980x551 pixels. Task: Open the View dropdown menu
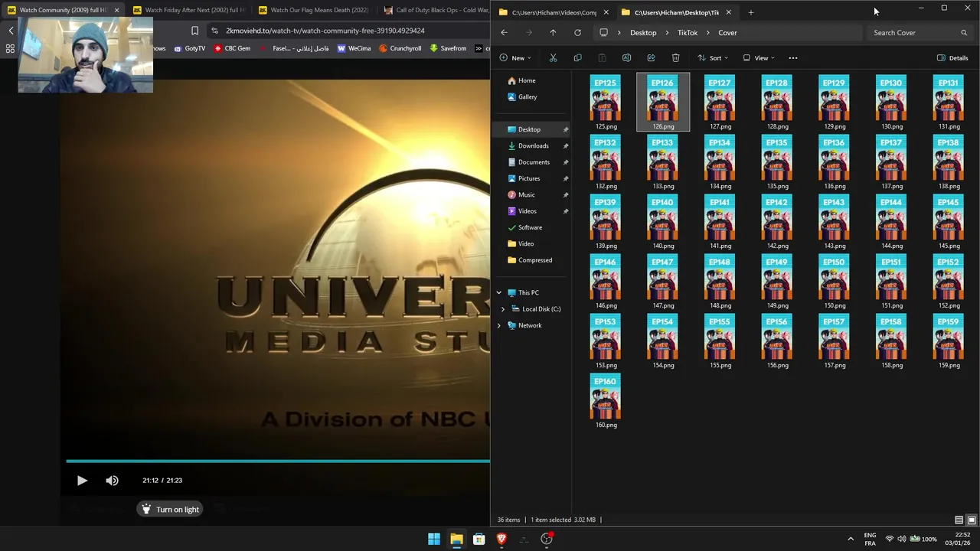[759, 58]
